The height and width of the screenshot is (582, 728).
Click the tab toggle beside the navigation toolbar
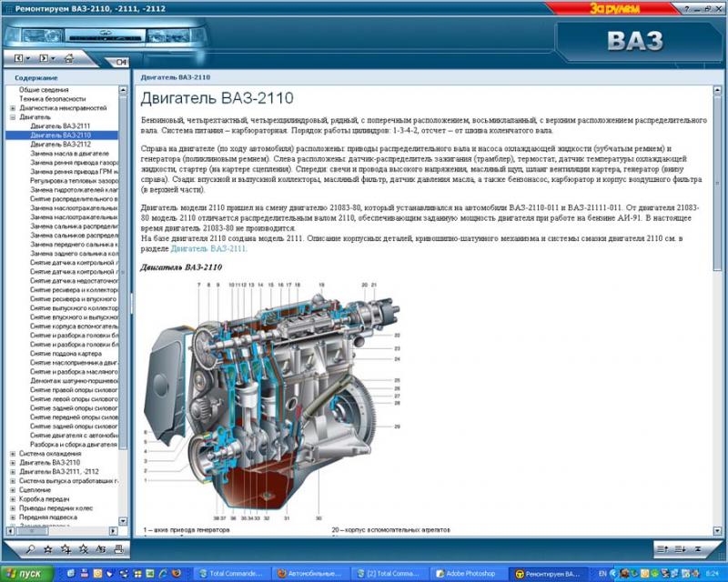coord(119,62)
